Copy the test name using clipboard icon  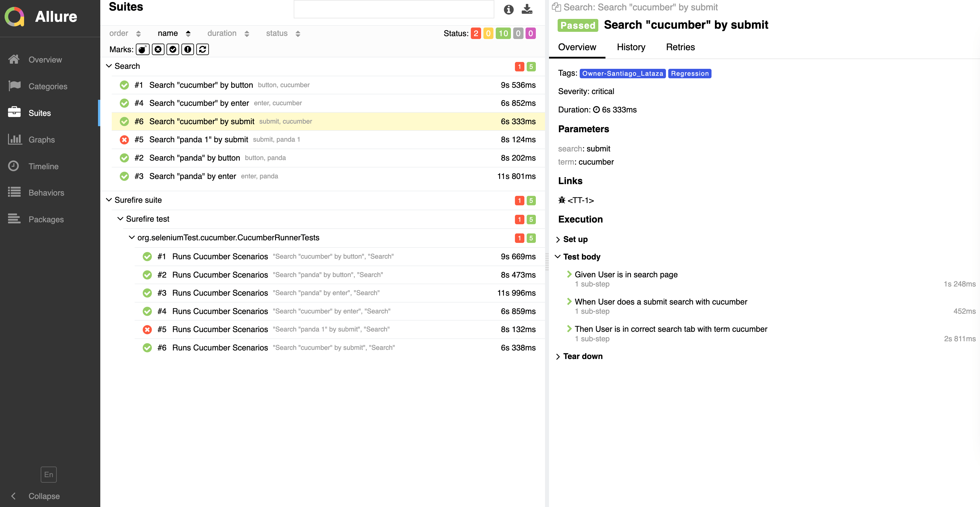[556, 7]
